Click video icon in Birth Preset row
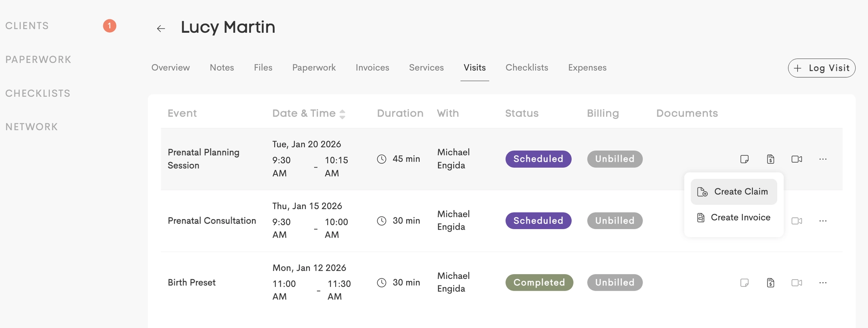Image resolution: width=868 pixels, height=328 pixels. pos(797,283)
